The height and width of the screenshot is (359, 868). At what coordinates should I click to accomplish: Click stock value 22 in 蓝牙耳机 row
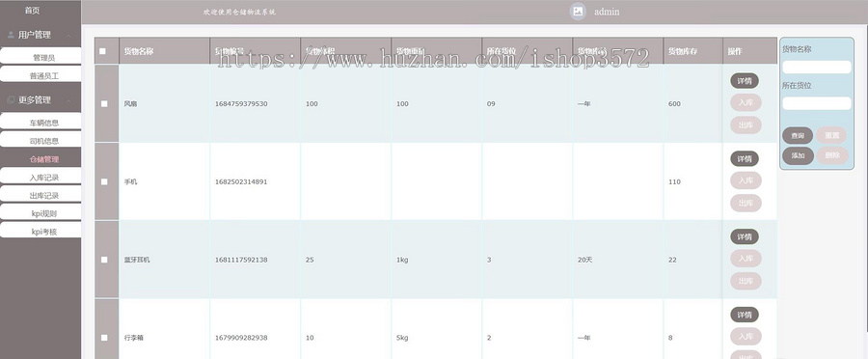[x=672, y=260]
